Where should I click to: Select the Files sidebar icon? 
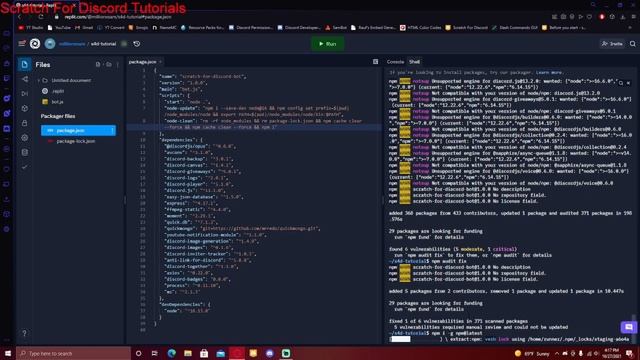click(24, 64)
